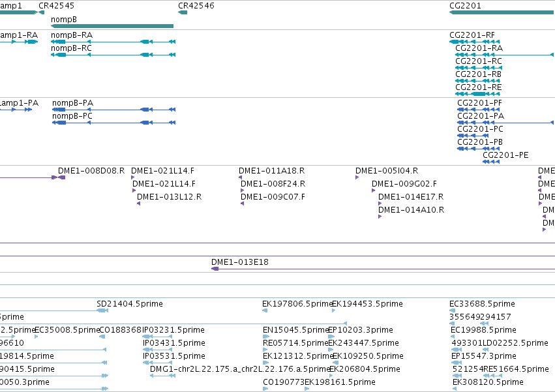Click CG2201-PF protein label

[x=479, y=103]
